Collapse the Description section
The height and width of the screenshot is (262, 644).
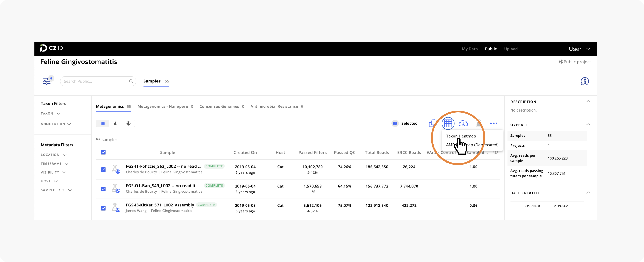(588, 101)
